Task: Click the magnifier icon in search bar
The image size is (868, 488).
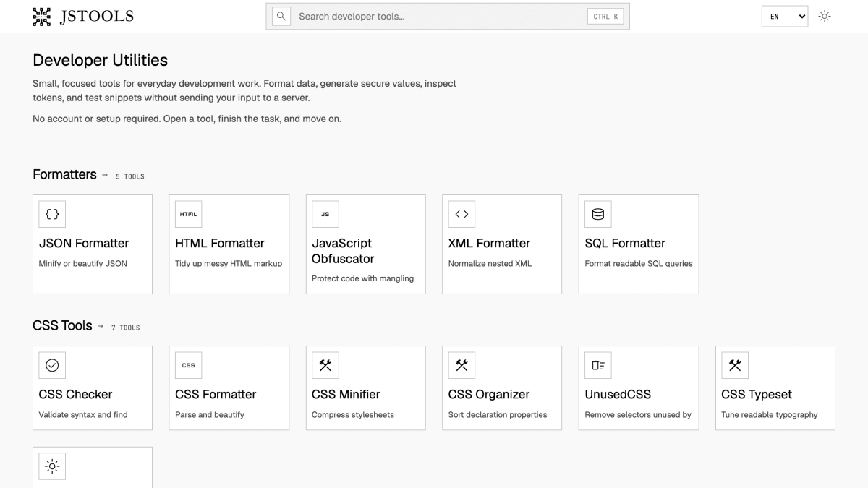Action: (x=281, y=16)
